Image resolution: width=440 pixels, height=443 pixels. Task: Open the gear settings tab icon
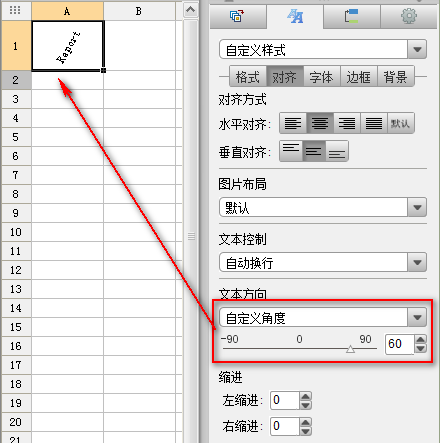pyautogui.click(x=409, y=16)
